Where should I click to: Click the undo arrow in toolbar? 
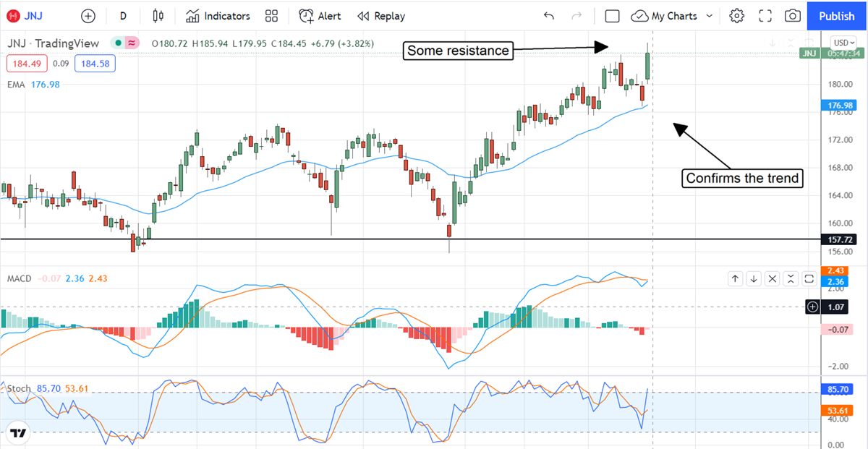[549, 16]
